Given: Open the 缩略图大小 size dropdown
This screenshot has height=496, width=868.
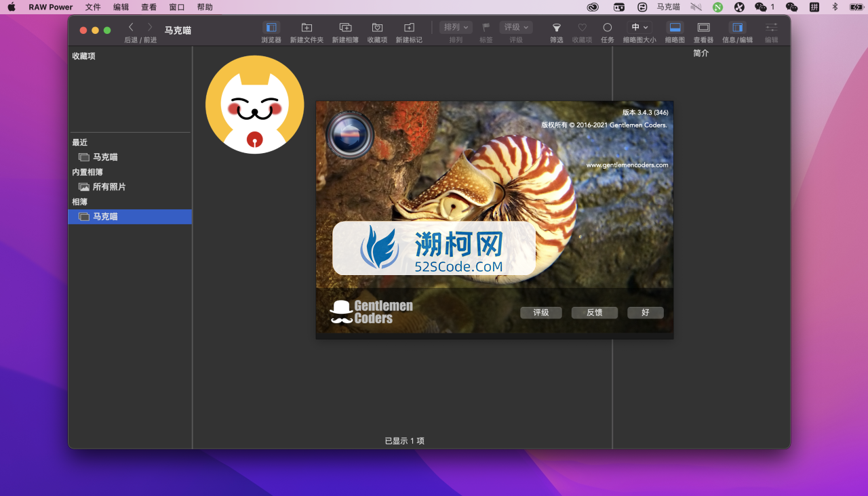Looking at the screenshot, I should [x=639, y=27].
